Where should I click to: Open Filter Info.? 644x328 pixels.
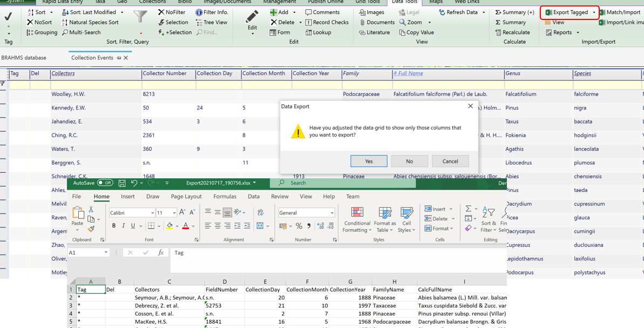click(212, 12)
